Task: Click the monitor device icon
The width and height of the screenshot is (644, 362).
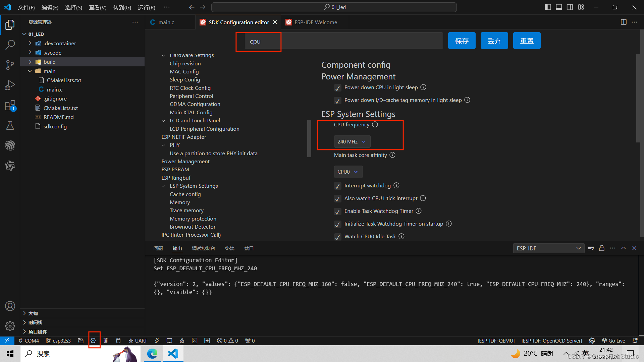Action: (x=169, y=341)
